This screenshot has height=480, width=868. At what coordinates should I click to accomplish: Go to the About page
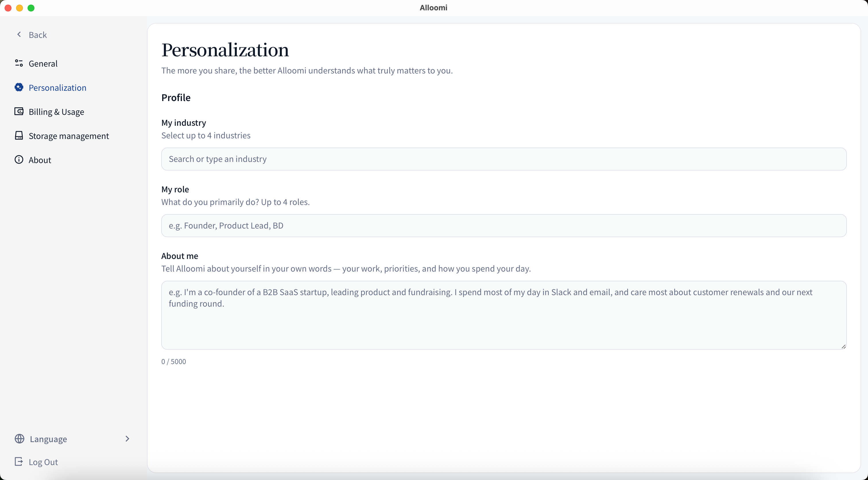[x=40, y=160]
